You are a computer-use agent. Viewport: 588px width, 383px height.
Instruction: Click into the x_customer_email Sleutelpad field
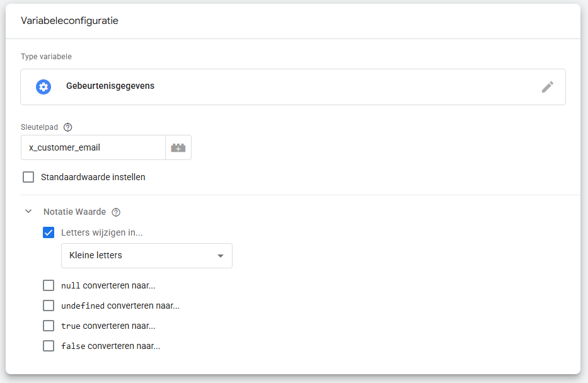93,148
